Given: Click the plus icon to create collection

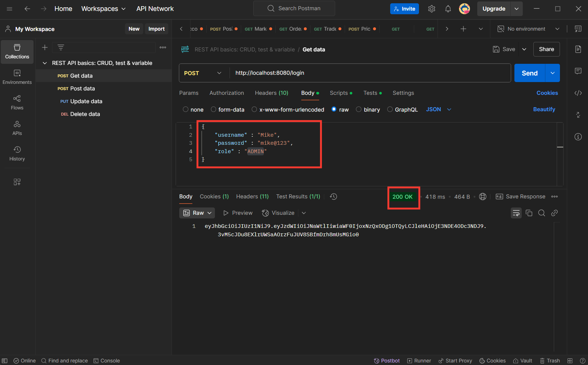Looking at the screenshot, I should 45,47.
